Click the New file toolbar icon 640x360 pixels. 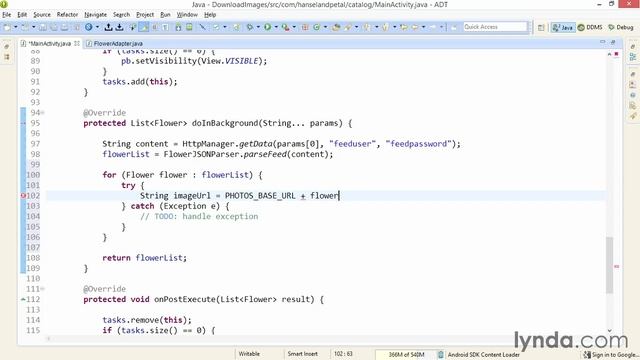pos(7,27)
